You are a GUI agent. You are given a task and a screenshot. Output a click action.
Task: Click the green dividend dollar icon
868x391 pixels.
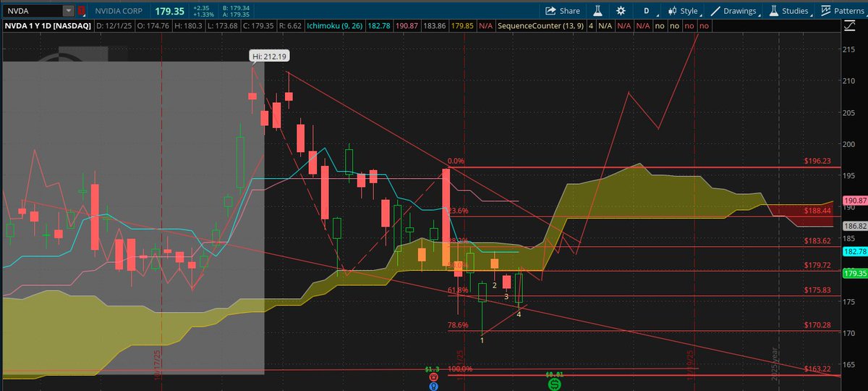pyautogui.click(x=554, y=384)
